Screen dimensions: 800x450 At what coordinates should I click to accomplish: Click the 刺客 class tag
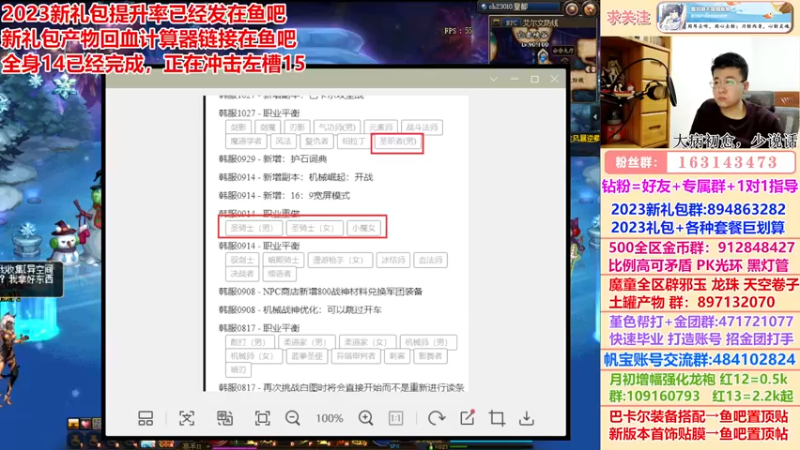click(x=397, y=356)
